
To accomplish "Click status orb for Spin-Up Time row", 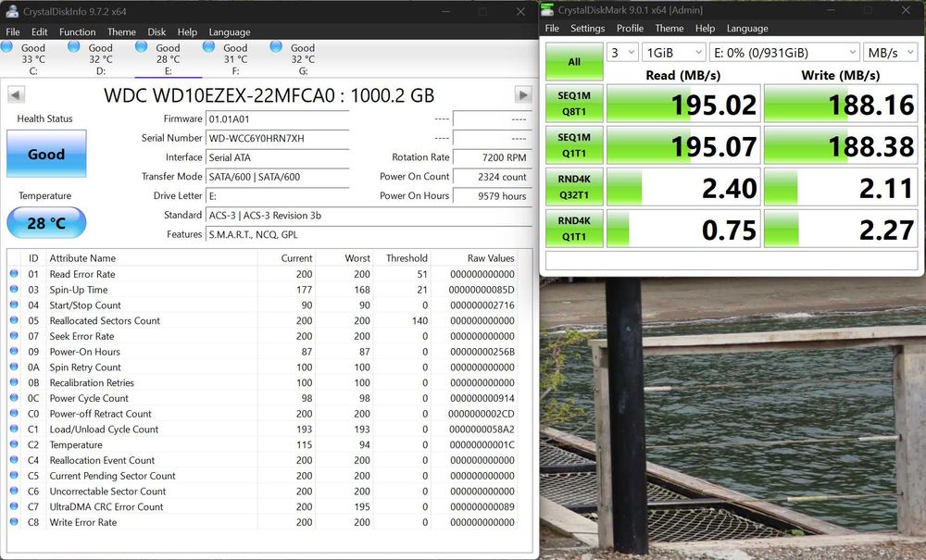I will pyautogui.click(x=14, y=289).
